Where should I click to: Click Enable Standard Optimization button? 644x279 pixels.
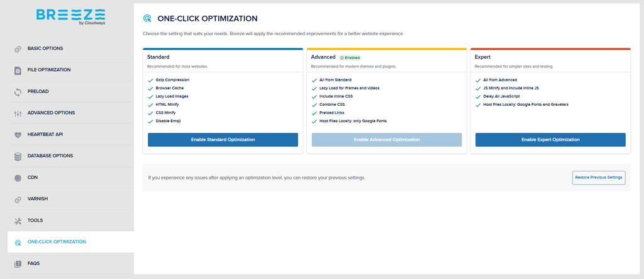[x=223, y=140]
